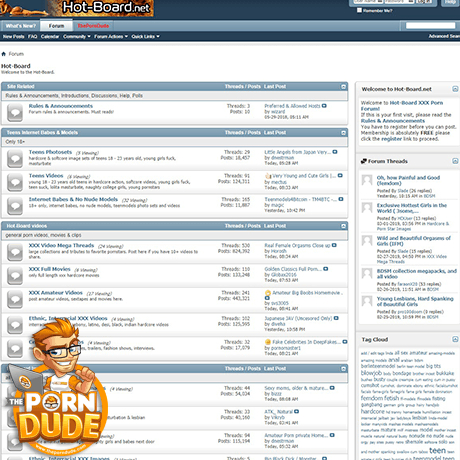Open New Posts in the navigation bar
Image resolution: width=460 pixels, height=460 pixels.
(x=14, y=36)
